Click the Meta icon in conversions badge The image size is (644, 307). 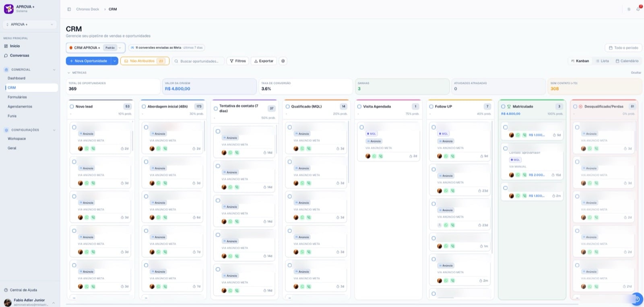[x=132, y=48]
